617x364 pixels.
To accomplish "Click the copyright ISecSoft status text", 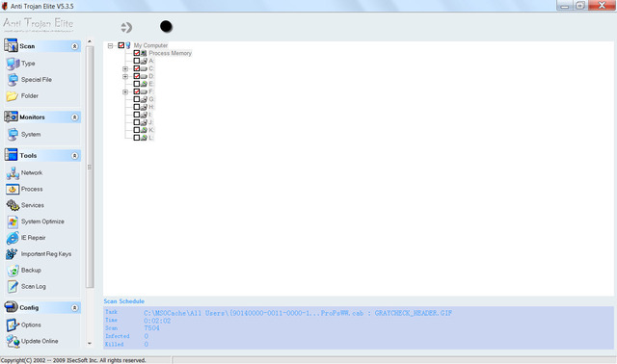I will [x=73, y=360].
